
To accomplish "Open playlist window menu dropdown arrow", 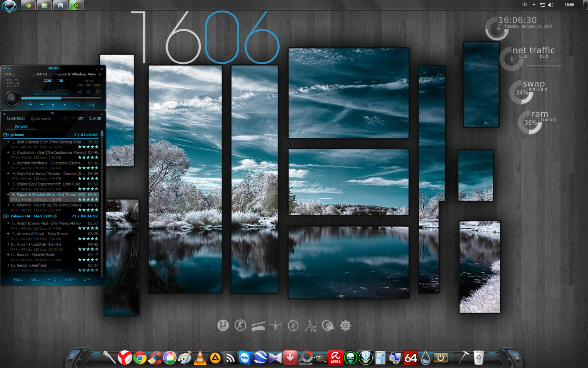I will coord(4,114).
